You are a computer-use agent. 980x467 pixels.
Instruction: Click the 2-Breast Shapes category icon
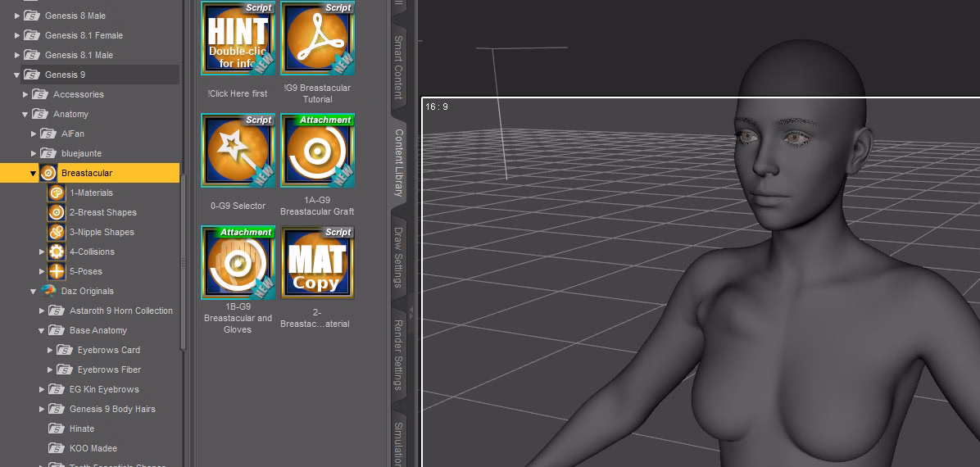[x=57, y=212]
